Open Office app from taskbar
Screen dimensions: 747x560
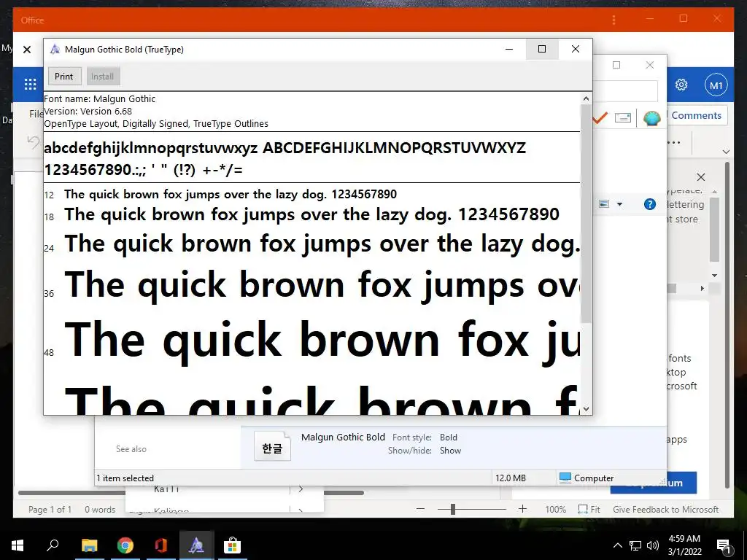click(x=161, y=545)
